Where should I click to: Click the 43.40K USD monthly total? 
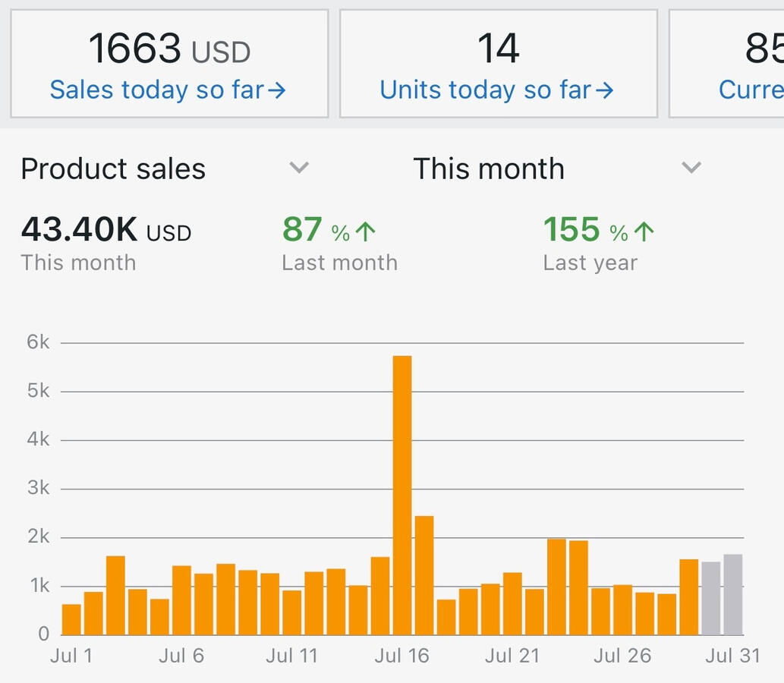coord(105,230)
